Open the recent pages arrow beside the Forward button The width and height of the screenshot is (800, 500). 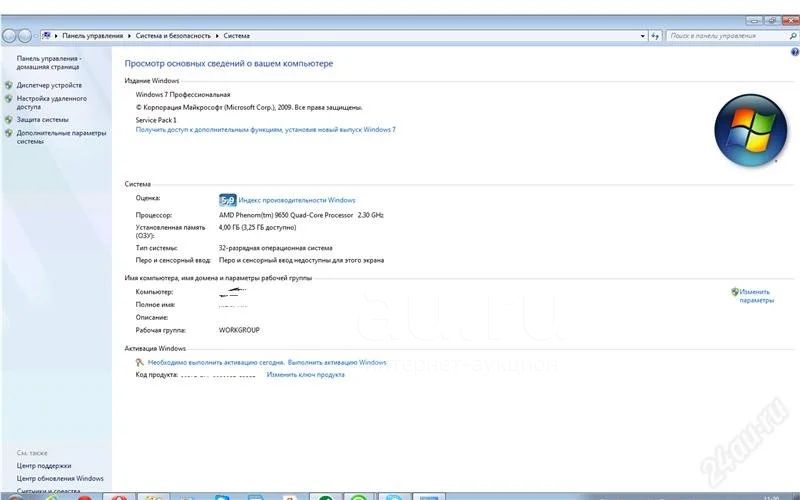(x=35, y=36)
